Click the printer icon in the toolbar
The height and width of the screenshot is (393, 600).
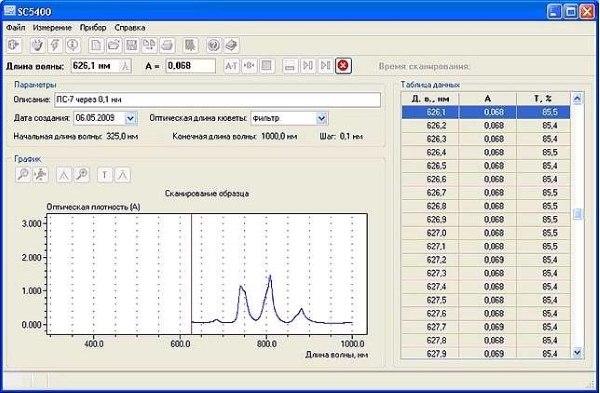click(x=167, y=46)
